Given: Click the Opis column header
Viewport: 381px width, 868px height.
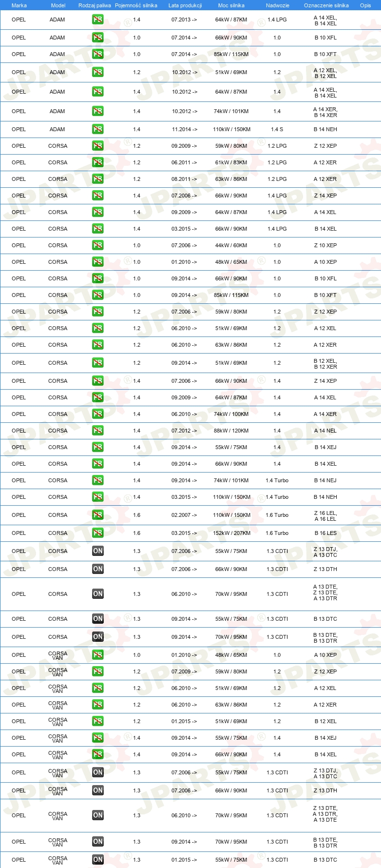Looking at the screenshot, I should point(365,5).
